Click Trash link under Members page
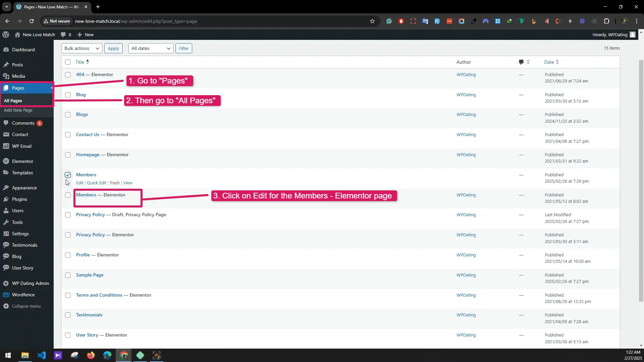This screenshot has height=362, width=644. 115,183
